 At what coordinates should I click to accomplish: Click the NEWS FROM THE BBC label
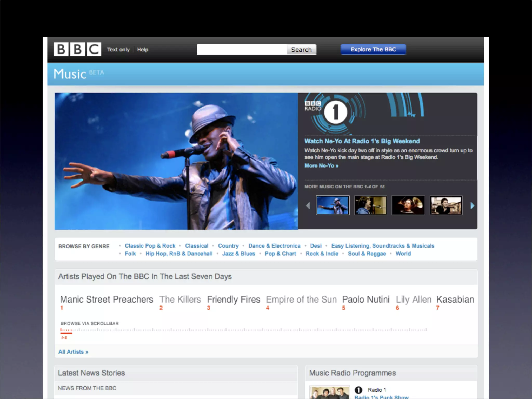(x=87, y=388)
